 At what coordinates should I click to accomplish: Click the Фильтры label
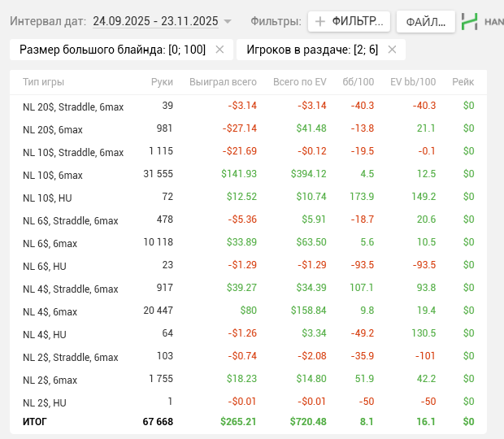click(276, 21)
